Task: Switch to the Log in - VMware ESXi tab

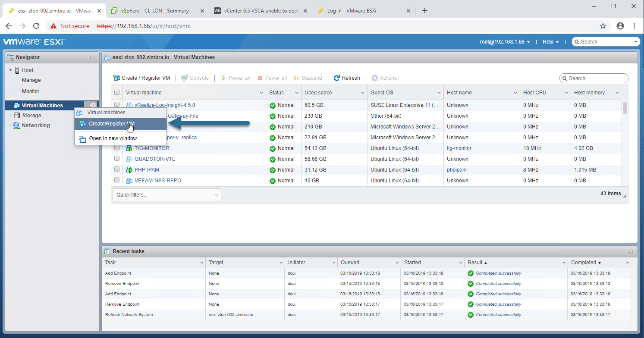Action: tap(364, 11)
